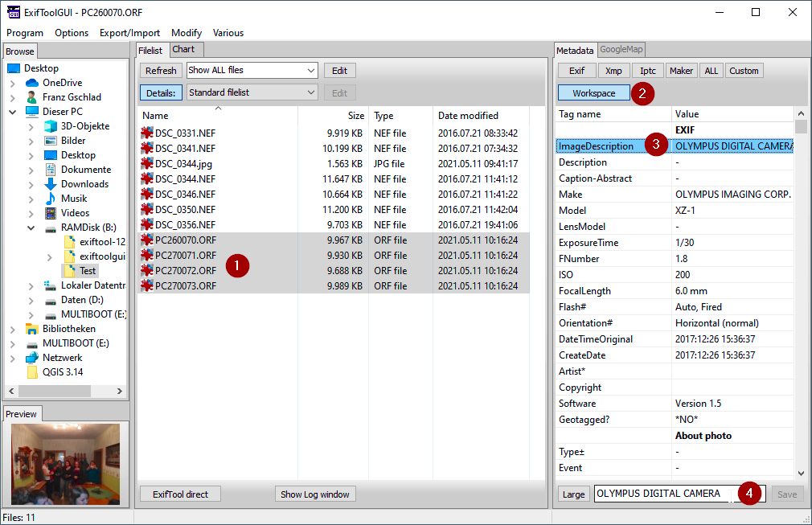Toggle the Large value editor button

tap(573, 494)
